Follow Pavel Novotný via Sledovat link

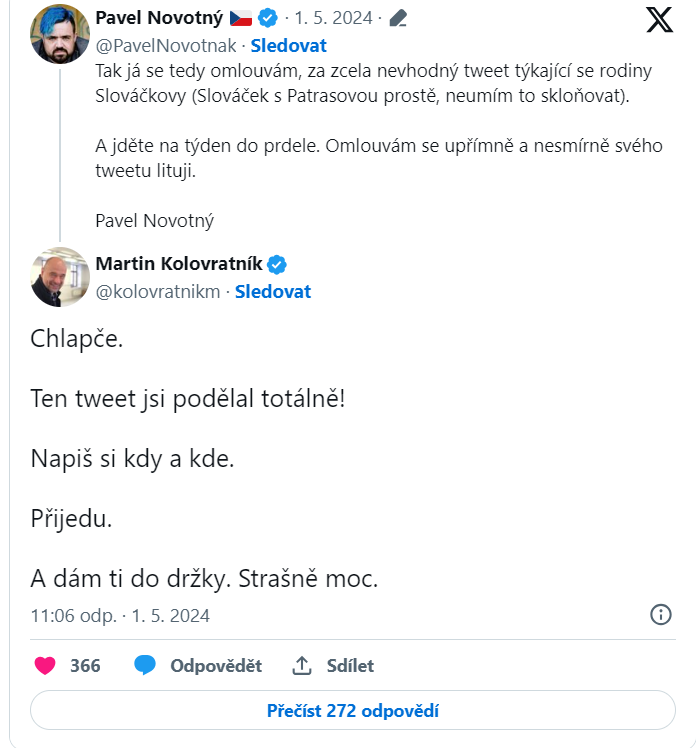(x=288, y=45)
